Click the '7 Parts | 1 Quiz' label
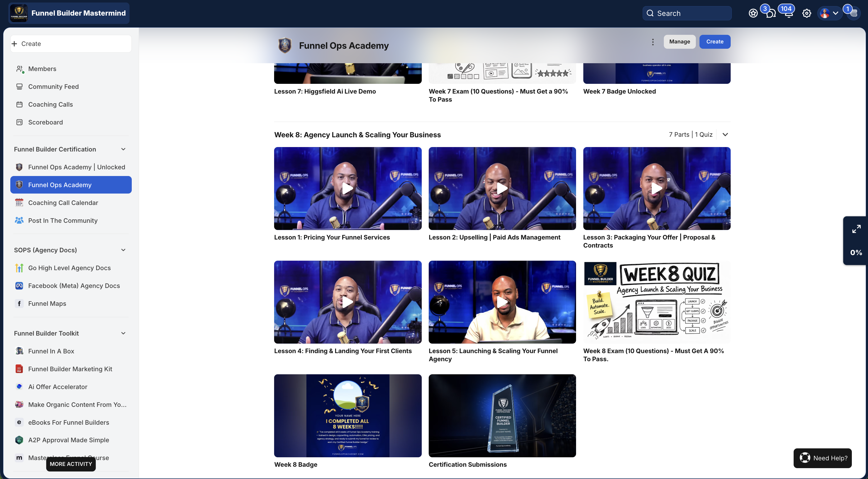 [x=691, y=135]
